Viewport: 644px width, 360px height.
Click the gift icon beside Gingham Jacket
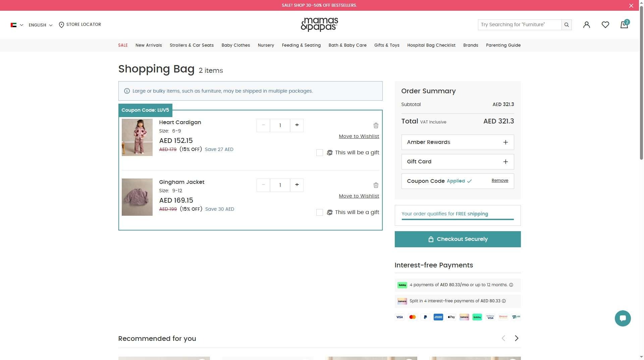click(x=330, y=212)
